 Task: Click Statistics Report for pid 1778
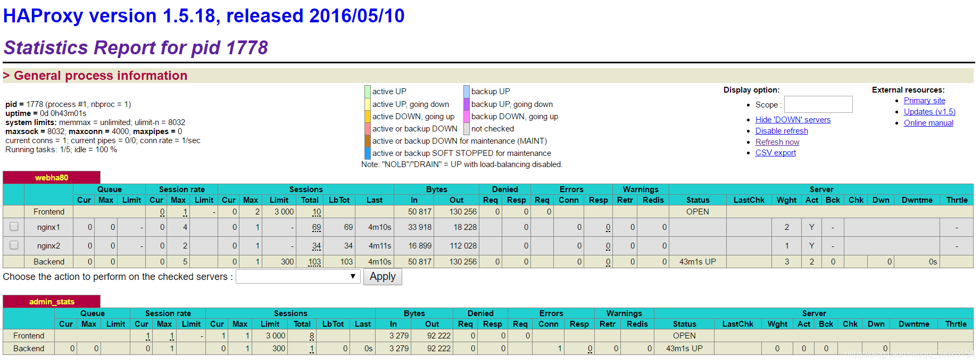pyautogui.click(x=136, y=48)
